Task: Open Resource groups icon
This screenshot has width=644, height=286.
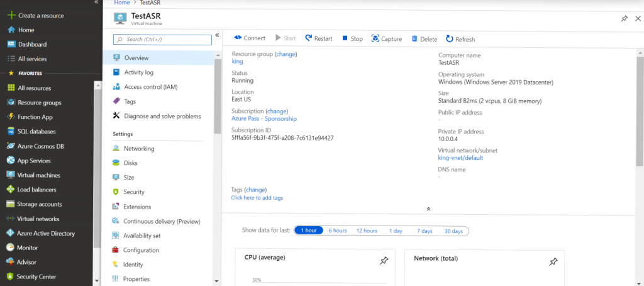Action: (x=11, y=103)
